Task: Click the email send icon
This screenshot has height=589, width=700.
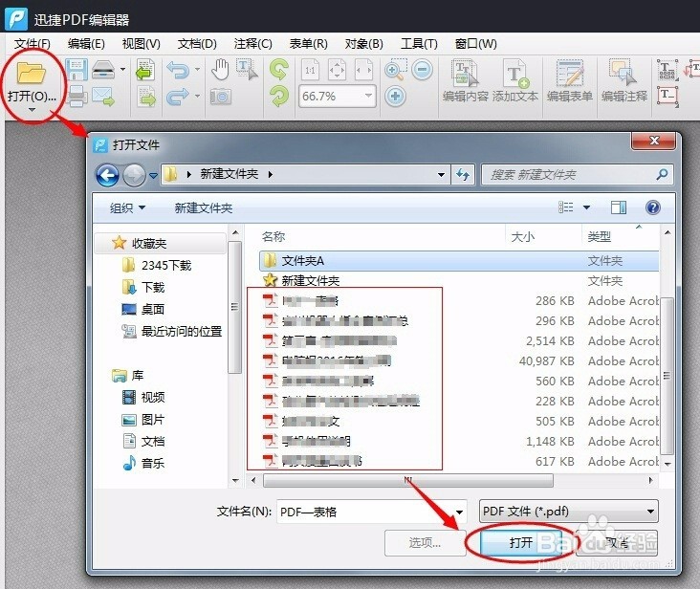Action: 103,96
